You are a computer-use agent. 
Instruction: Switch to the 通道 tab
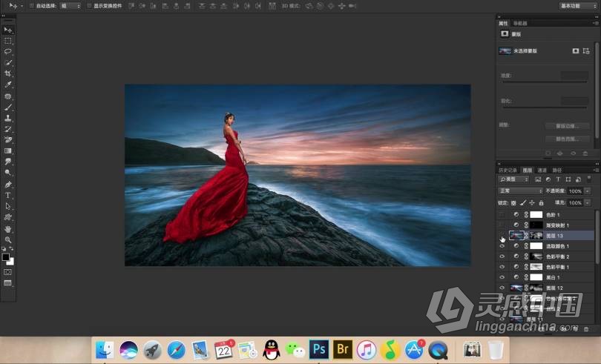(x=542, y=170)
